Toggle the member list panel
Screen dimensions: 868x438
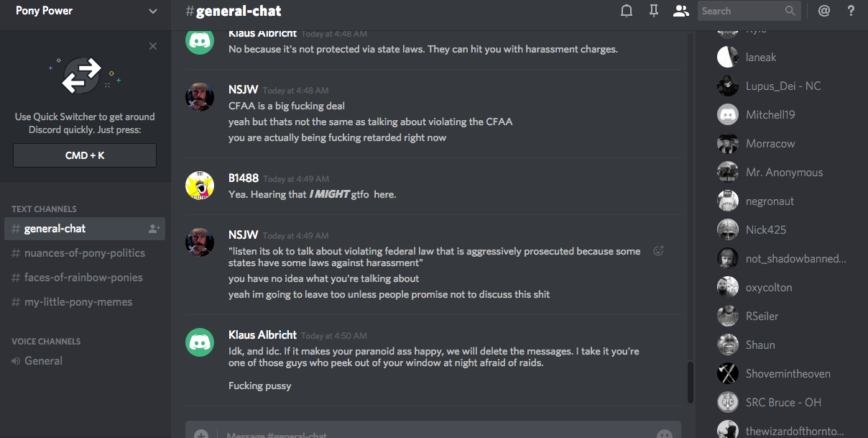tap(680, 11)
